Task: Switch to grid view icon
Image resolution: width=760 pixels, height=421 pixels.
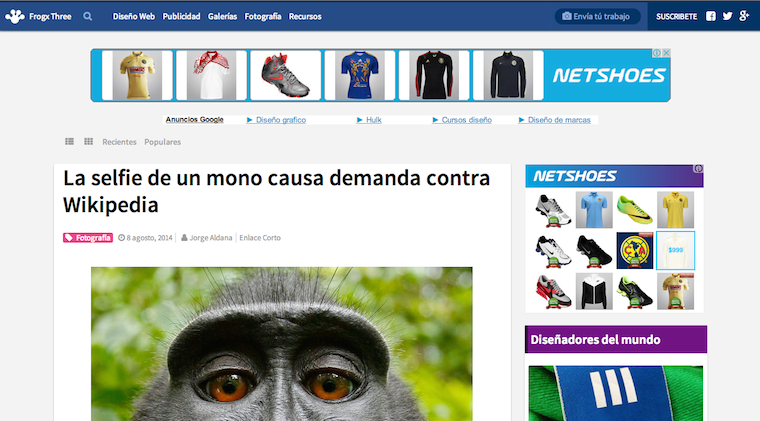Action: coord(88,142)
